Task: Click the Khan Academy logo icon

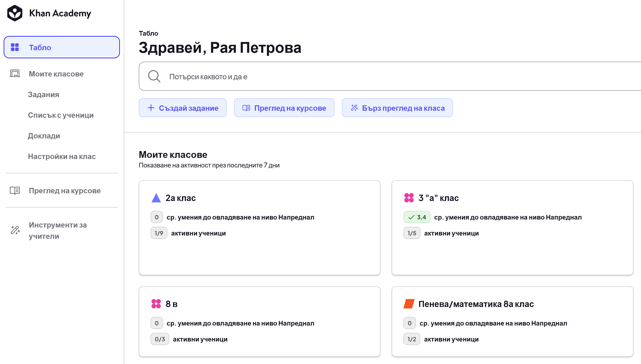Action: click(x=15, y=13)
